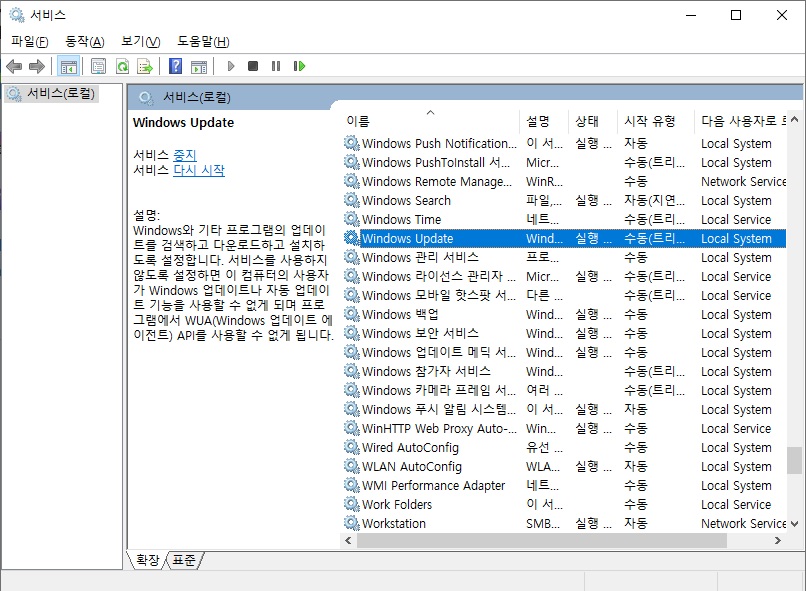Select the Windows 업데이트 메딕 row
This screenshot has height=591, width=806.
(x=564, y=353)
